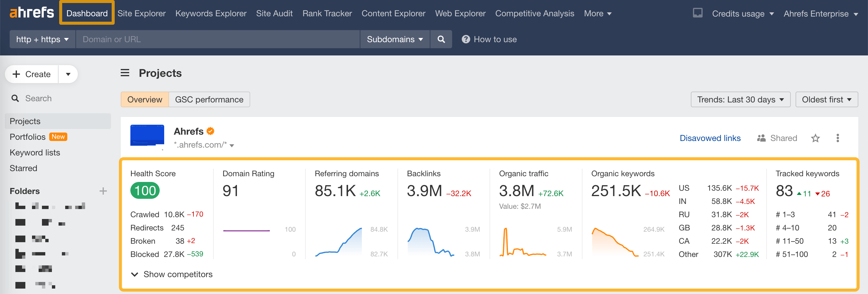
Task: Click the Create button
Action: click(31, 74)
